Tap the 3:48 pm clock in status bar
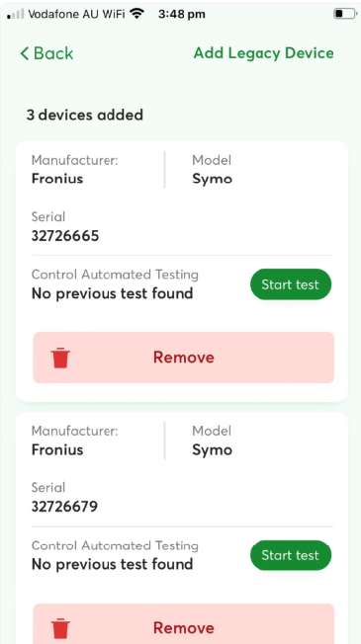 pyautogui.click(x=181, y=15)
